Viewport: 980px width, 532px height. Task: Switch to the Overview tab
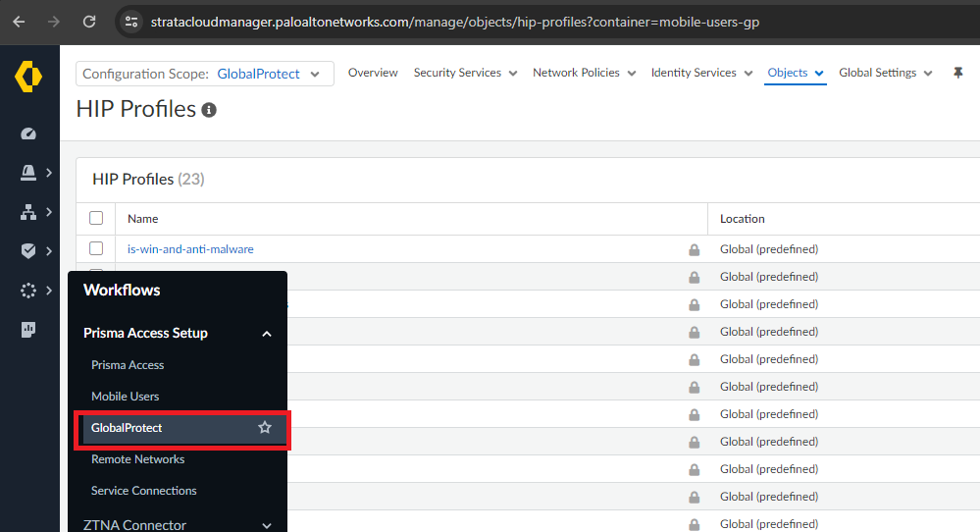pos(373,74)
